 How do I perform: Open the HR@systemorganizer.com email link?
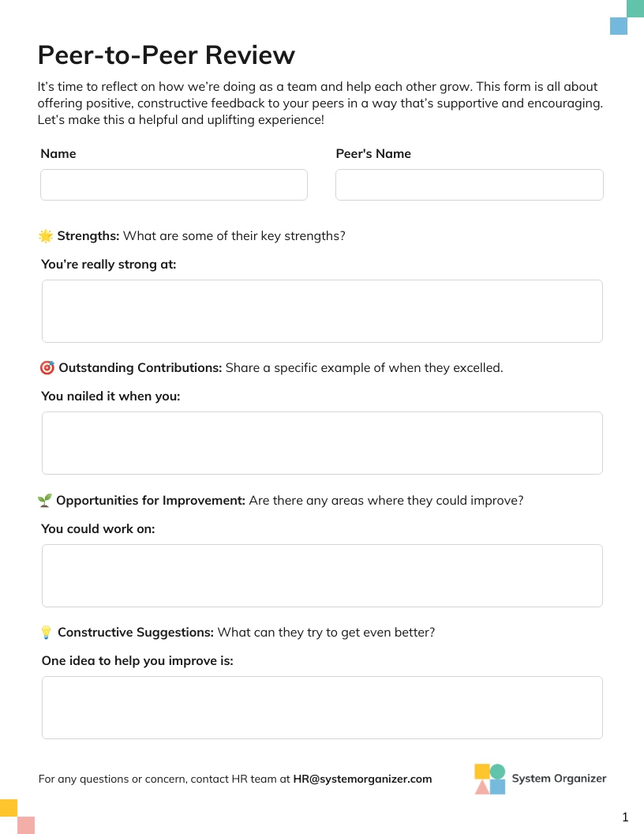click(362, 780)
